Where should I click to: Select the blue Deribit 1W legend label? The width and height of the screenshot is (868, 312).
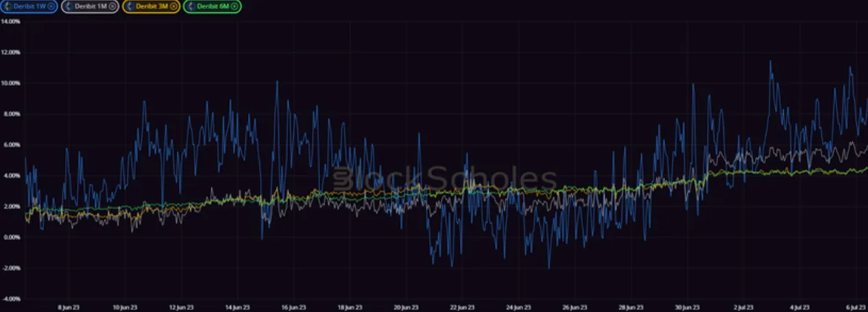[29, 6]
